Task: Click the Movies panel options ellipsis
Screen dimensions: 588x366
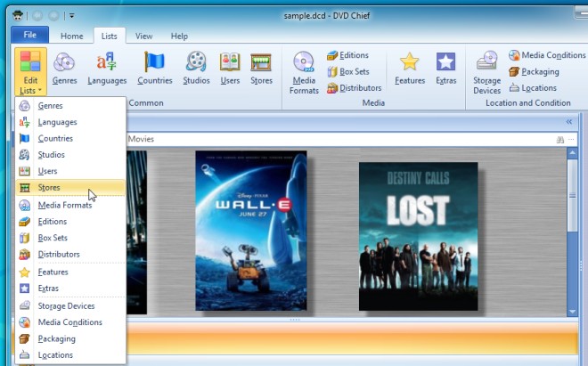Action: (571, 140)
